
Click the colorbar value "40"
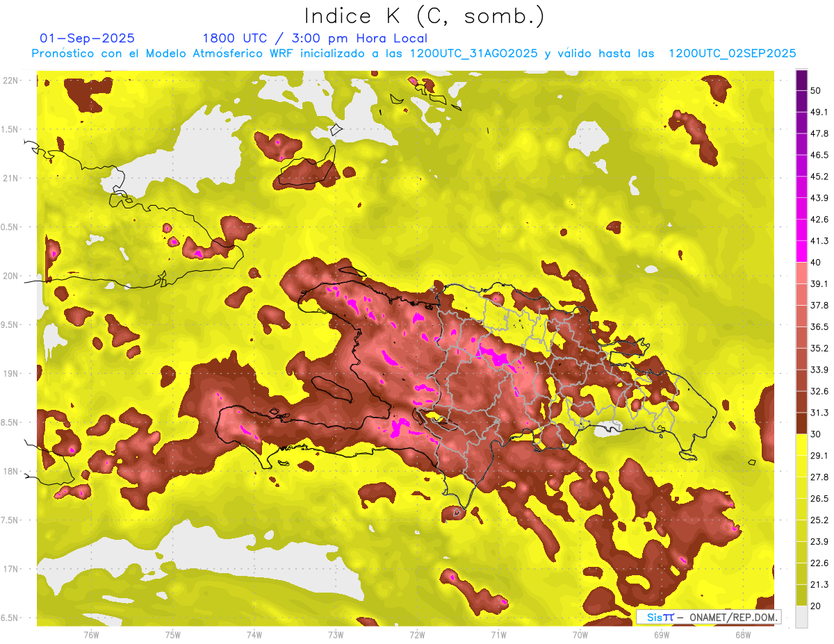tap(817, 263)
